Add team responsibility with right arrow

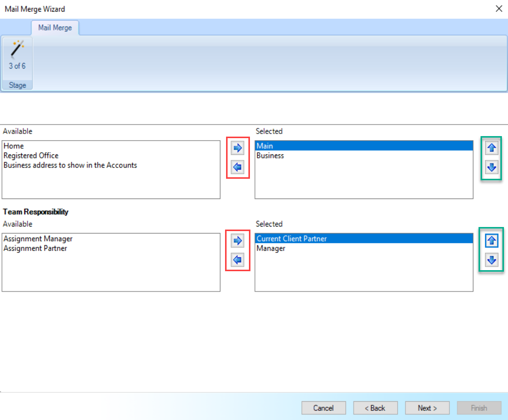(x=237, y=241)
